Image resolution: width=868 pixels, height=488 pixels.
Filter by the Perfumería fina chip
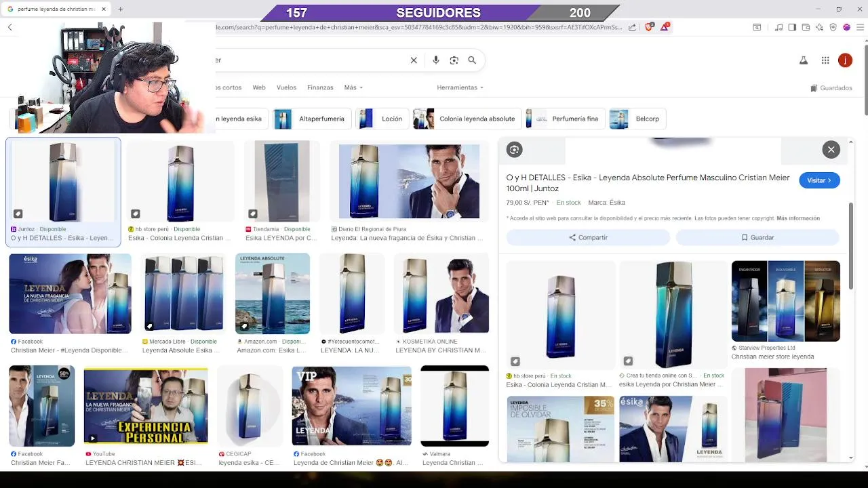[x=565, y=119]
